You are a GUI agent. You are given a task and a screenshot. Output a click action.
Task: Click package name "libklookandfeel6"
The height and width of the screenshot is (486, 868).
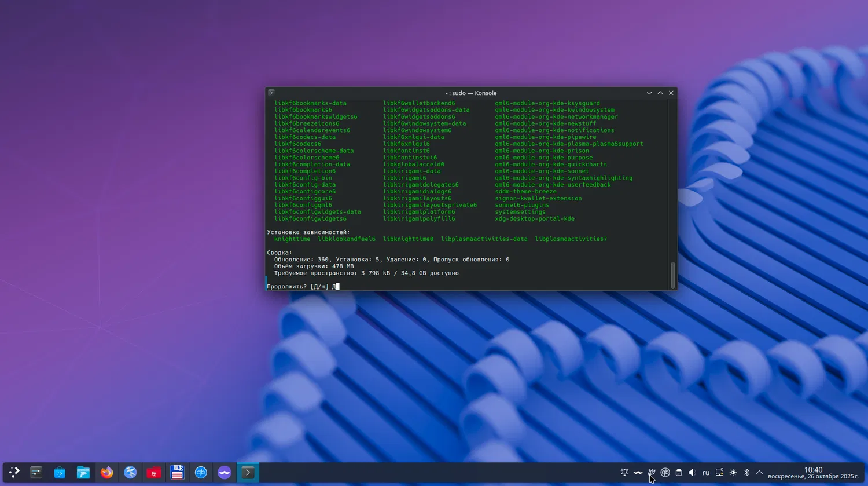(347, 239)
